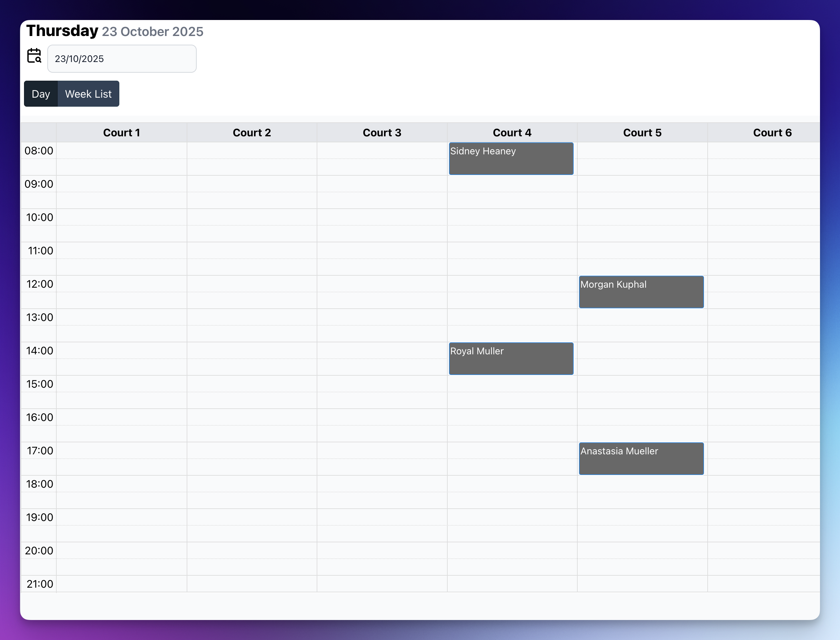Select the date input field
Image resolution: width=840 pixels, height=640 pixels.
pyautogui.click(x=122, y=58)
